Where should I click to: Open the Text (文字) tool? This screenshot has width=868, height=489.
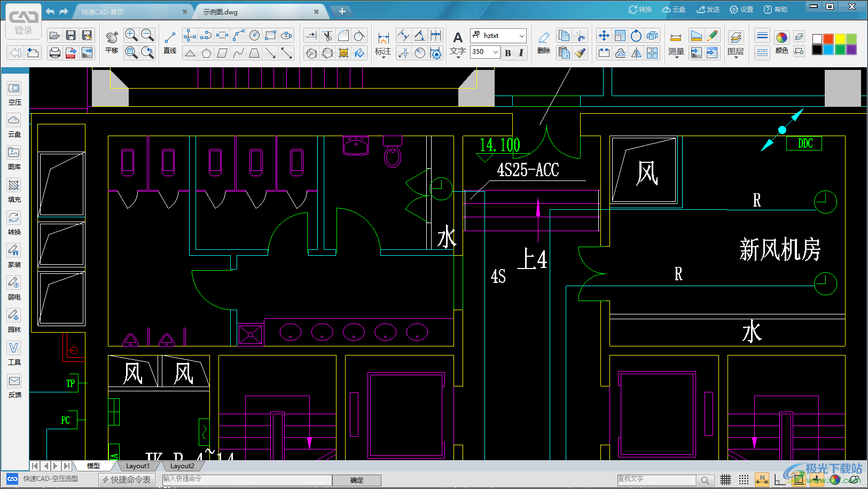[458, 44]
